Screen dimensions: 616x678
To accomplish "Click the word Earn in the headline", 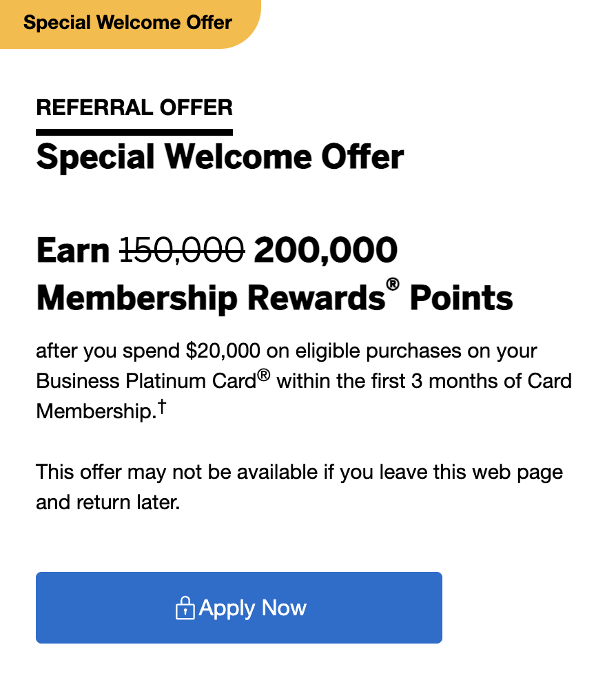I will click(73, 250).
